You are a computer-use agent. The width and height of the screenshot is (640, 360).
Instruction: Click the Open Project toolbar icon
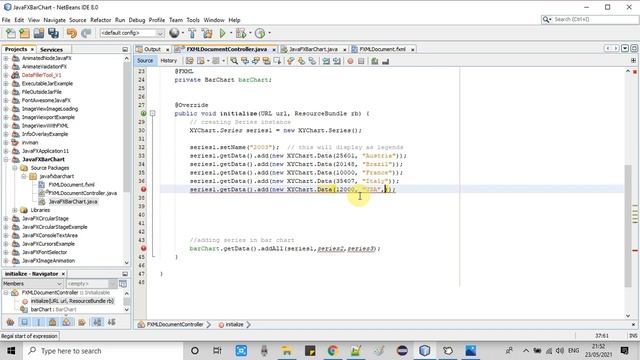click(x=39, y=33)
